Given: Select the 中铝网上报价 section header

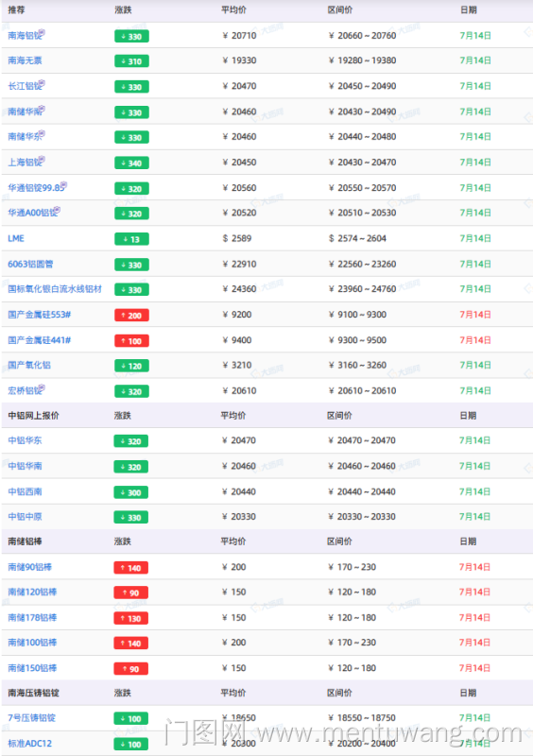Looking at the screenshot, I should [33, 415].
